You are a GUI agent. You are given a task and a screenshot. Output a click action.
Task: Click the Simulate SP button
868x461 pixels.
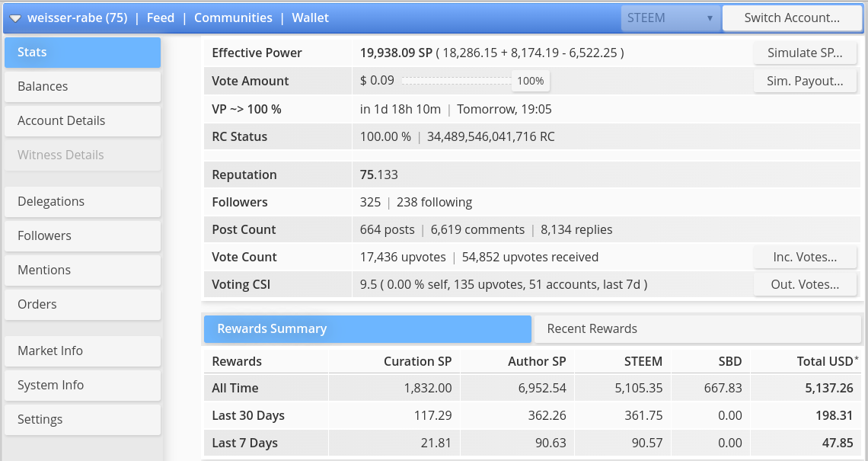(x=805, y=53)
